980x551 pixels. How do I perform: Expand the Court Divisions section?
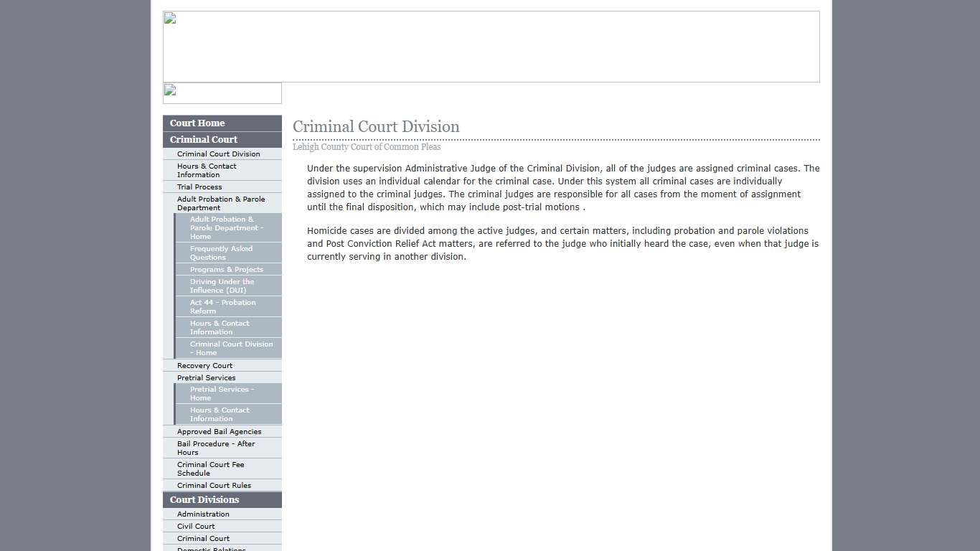[204, 499]
